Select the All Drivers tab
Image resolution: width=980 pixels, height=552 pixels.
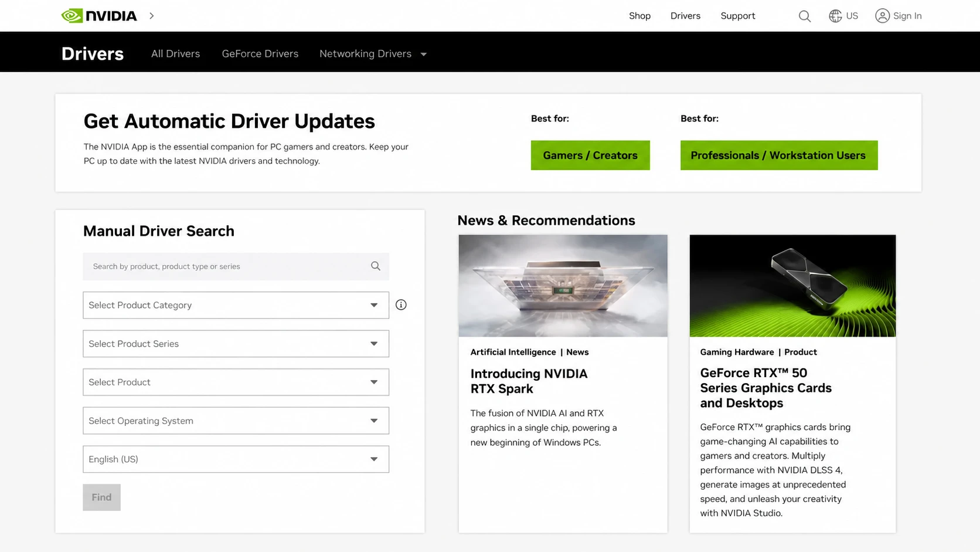pyautogui.click(x=175, y=54)
